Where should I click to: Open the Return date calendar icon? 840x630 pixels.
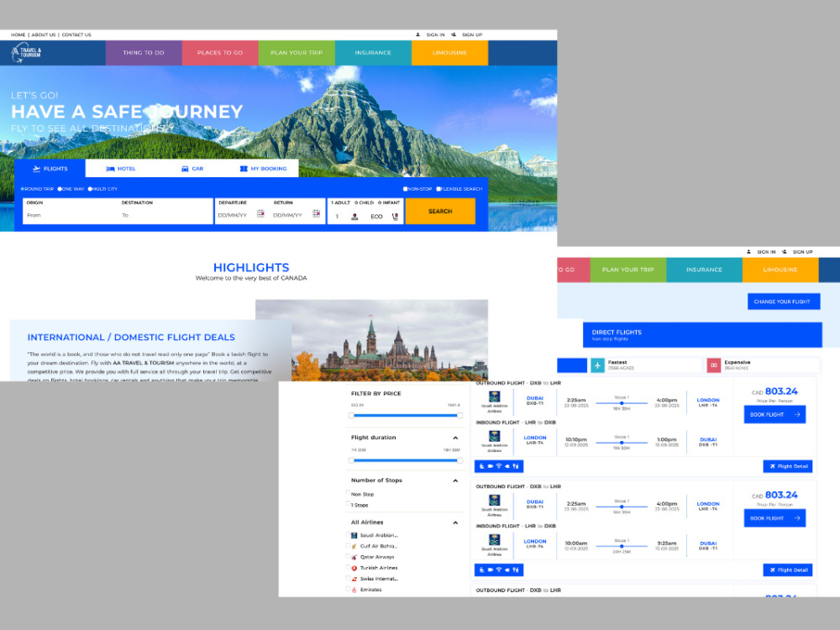pyautogui.click(x=316, y=213)
